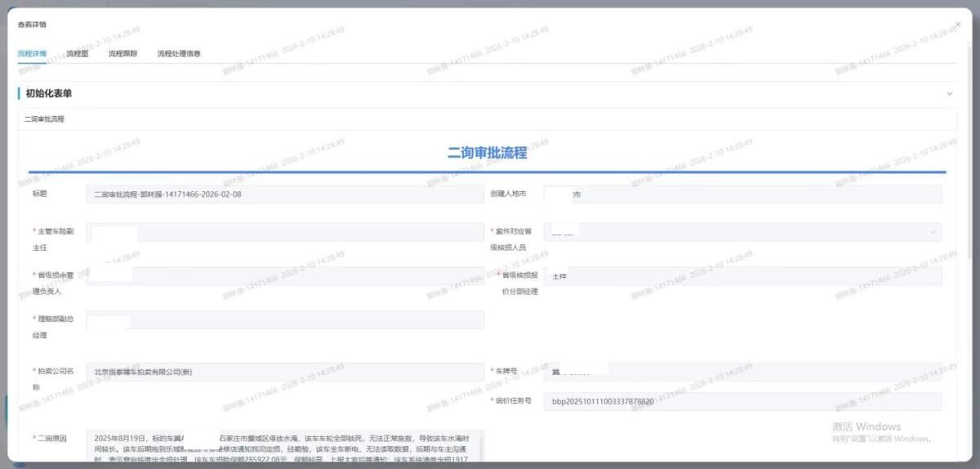Click the 省级核损报价分部经理 field
Viewport: 980px width, 469px height.
(x=742, y=276)
